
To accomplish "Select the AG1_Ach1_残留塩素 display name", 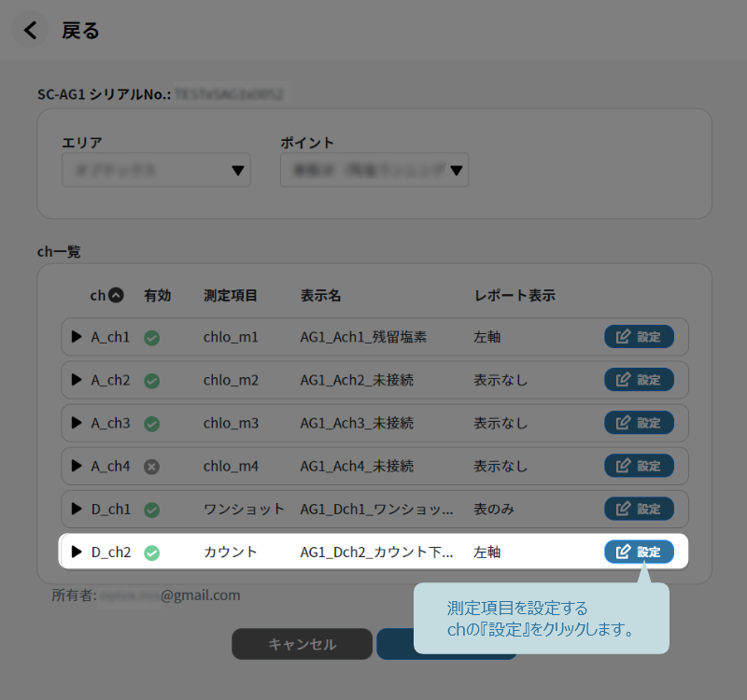I will pos(363,337).
